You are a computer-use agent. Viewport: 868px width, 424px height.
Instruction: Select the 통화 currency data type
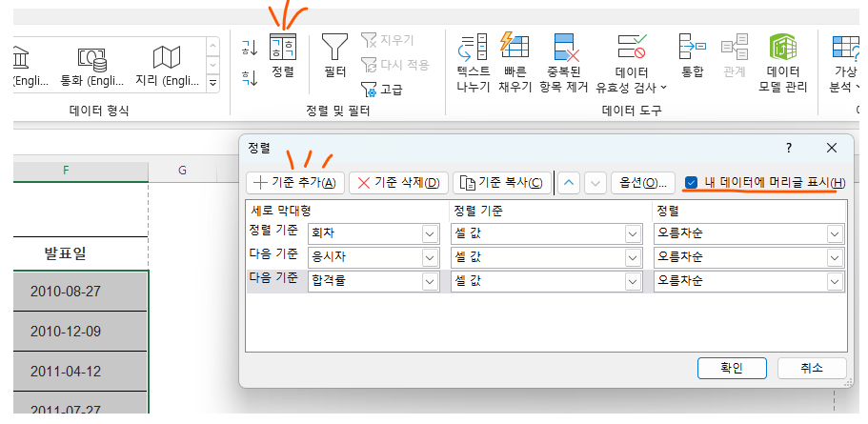(x=91, y=67)
